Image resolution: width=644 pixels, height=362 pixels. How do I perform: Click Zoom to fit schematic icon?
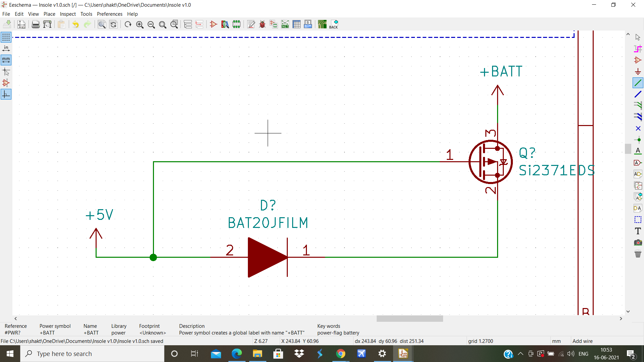[x=163, y=24]
